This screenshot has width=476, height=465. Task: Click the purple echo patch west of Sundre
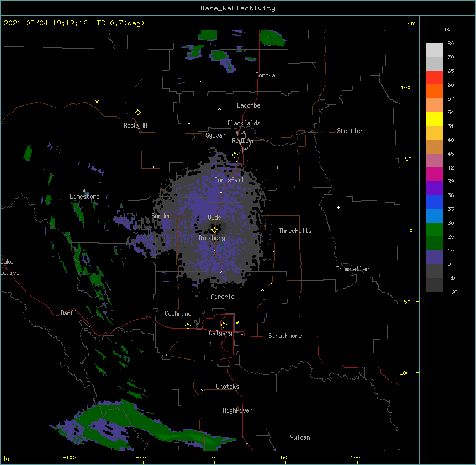tap(126, 221)
